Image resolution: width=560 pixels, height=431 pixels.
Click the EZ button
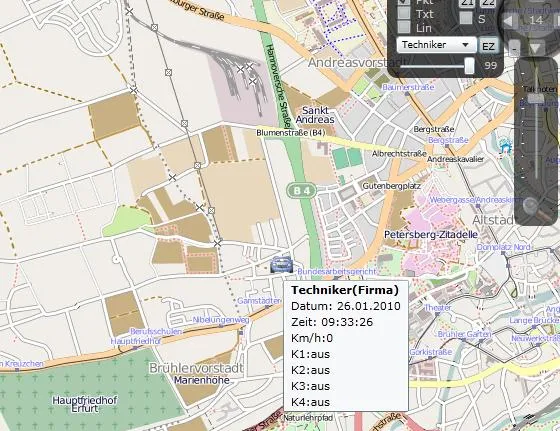tap(488, 46)
